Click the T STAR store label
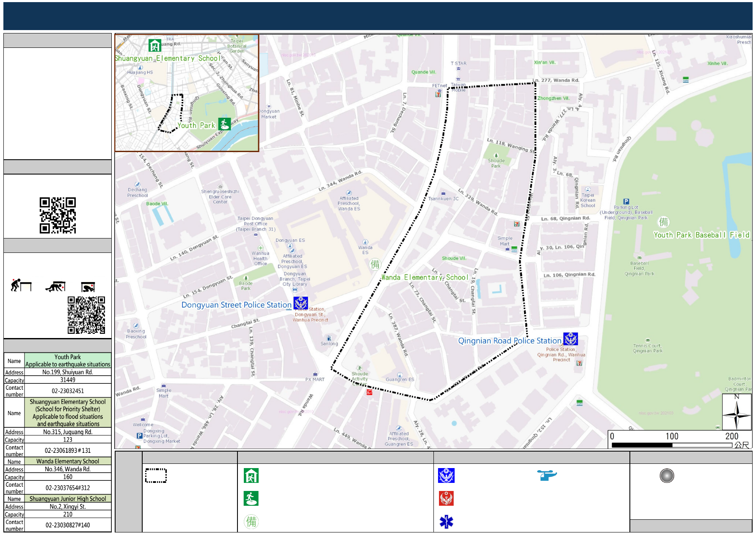The height and width of the screenshot is (535, 756). coord(458,63)
